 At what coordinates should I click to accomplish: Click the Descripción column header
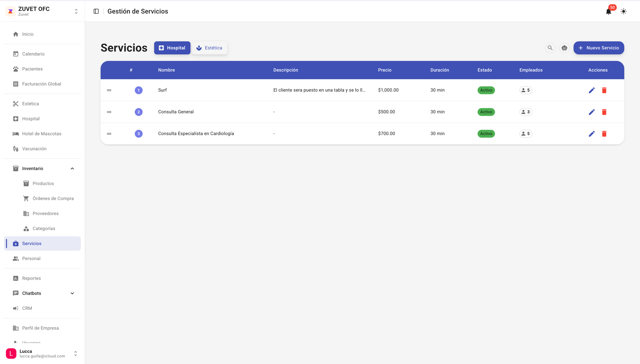(x=285, y=70)
